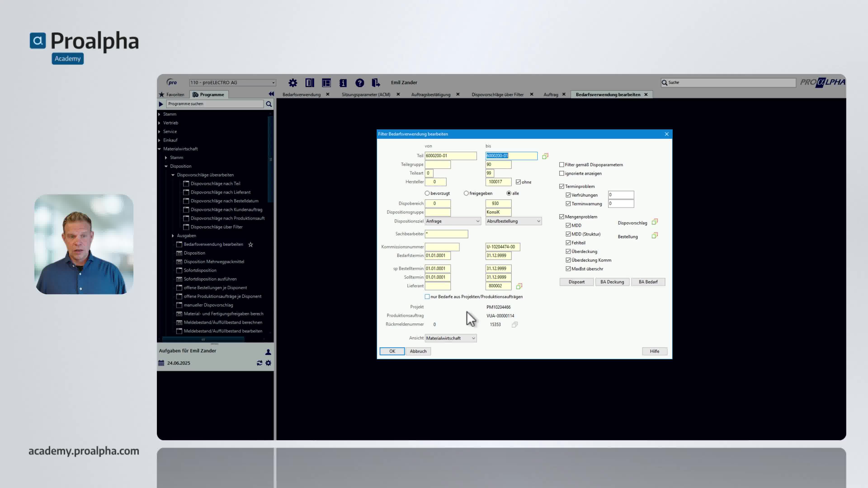Expand the Einkauf tree node
Viewport: 868px width, 488px height.
159,140
